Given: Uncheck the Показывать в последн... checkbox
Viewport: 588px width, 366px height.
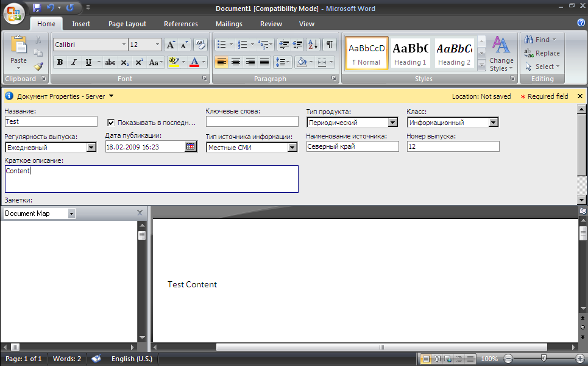Looking at the screenshot, I should click(x=111, y=122).
